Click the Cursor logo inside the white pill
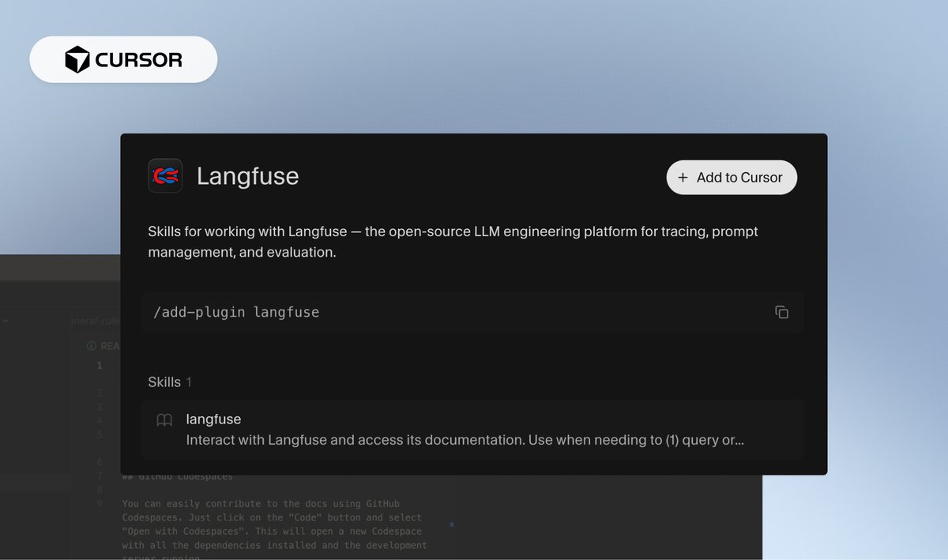Image resolution: width=948 pixels, height=560 pixels. pos(77,58)
